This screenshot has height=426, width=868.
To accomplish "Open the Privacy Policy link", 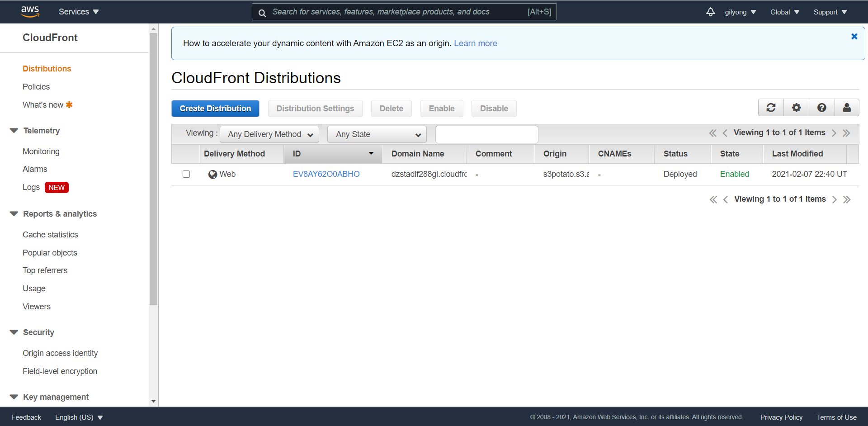I will 781,417.
